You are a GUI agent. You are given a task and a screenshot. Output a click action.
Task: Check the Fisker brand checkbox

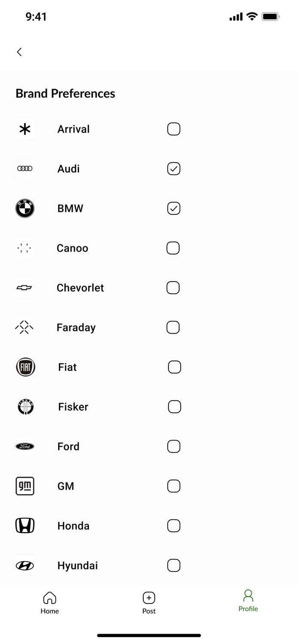click(x=174, y=407)
